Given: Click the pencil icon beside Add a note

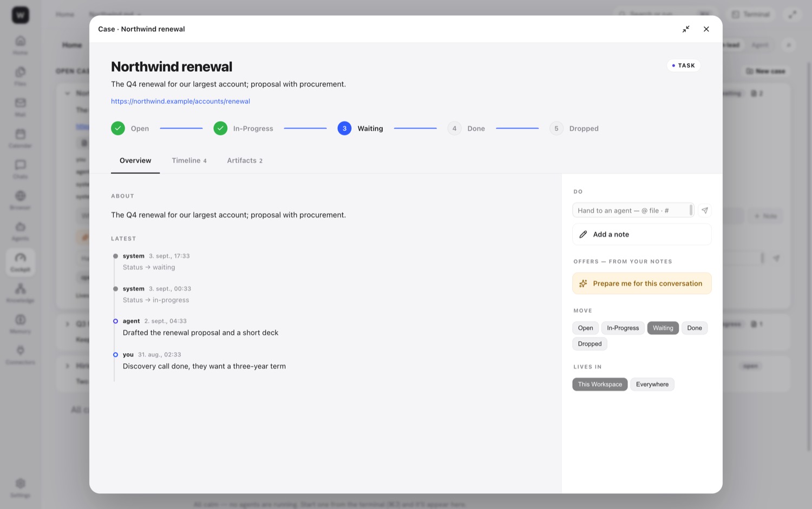Looking at the screenshot, I should point(583,234).
